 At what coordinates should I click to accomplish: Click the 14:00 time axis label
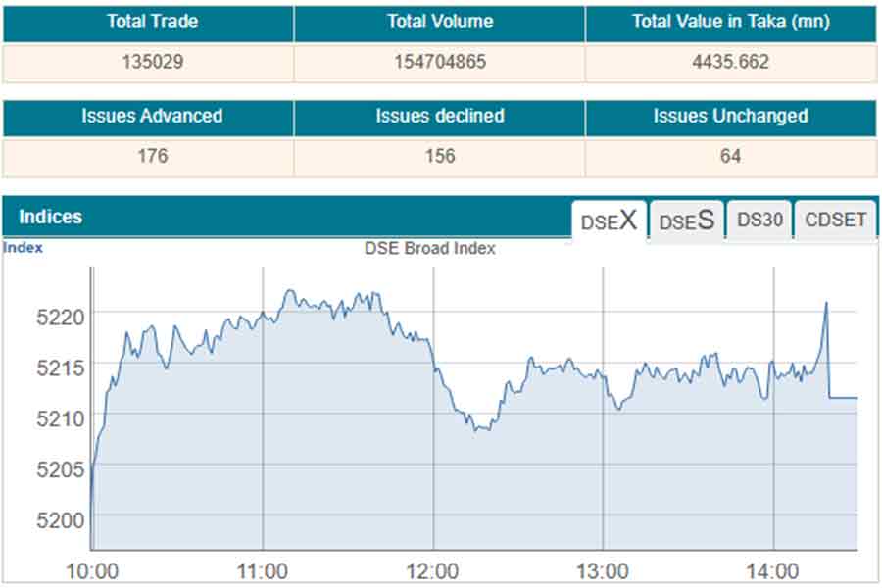click(x=773, y=571)
